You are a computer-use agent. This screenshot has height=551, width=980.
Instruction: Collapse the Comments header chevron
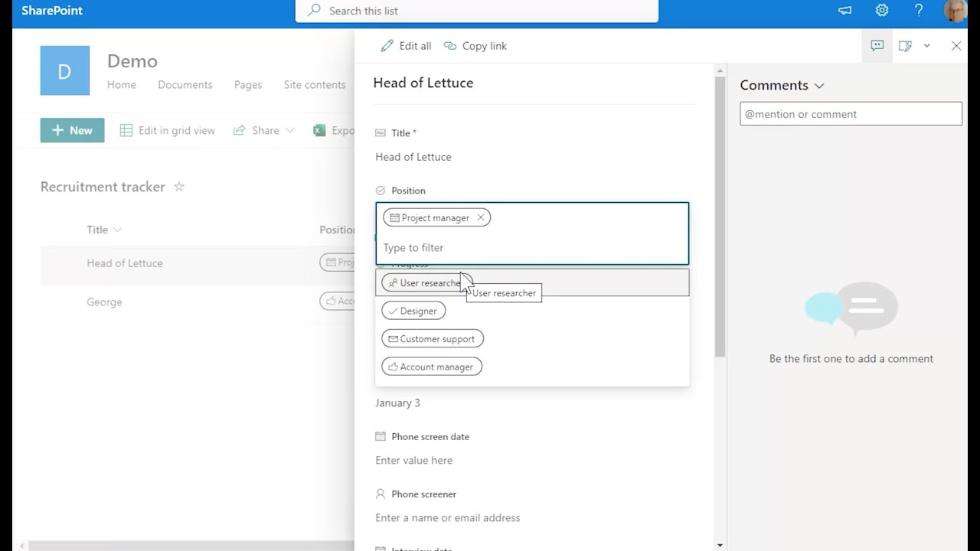tap(819, 86)
